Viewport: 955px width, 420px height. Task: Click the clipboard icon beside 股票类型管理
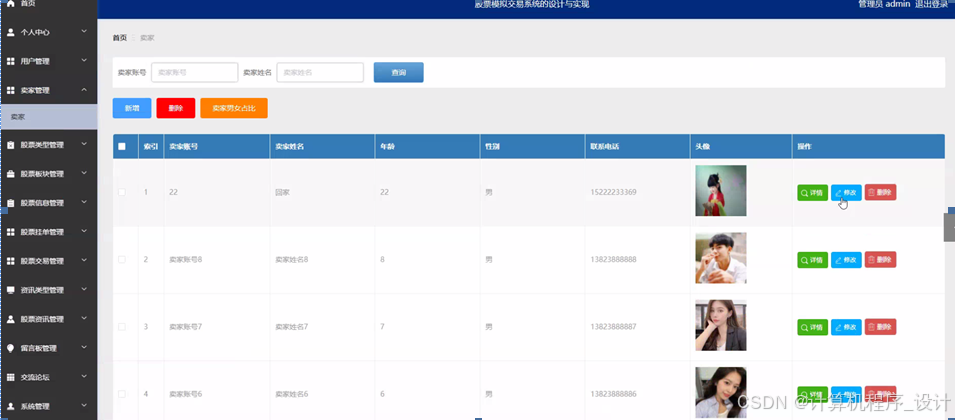10,145
